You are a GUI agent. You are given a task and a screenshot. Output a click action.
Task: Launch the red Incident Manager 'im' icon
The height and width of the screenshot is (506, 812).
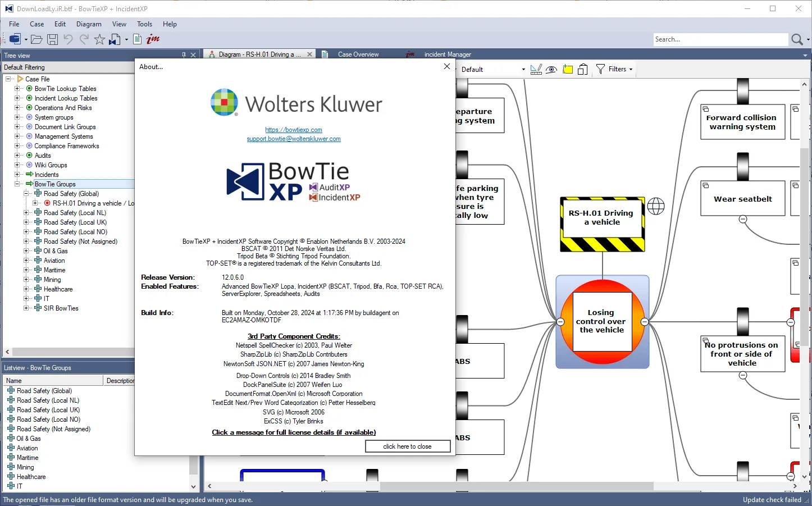pos(153,39)
